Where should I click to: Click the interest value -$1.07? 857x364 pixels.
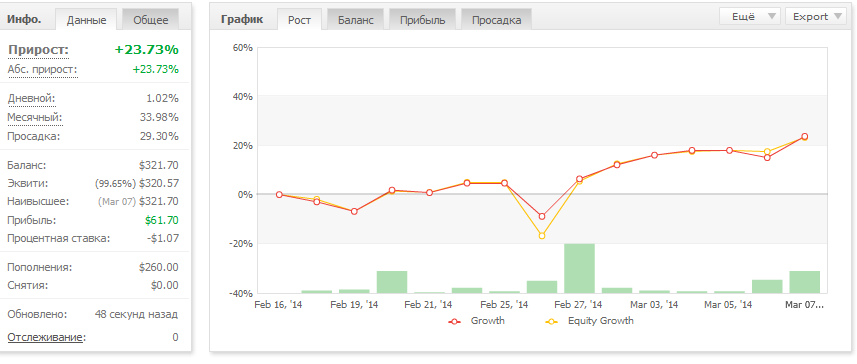(162, 239)
